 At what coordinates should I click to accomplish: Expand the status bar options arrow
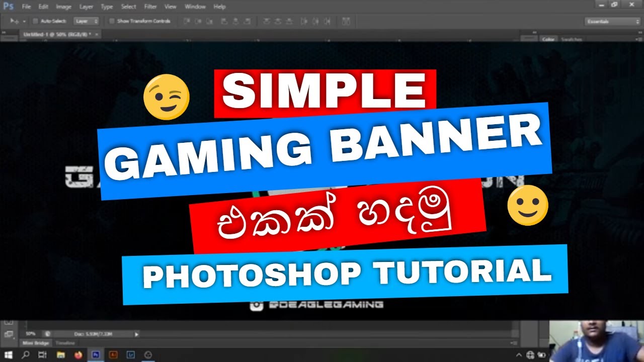[x=136, y=334]
